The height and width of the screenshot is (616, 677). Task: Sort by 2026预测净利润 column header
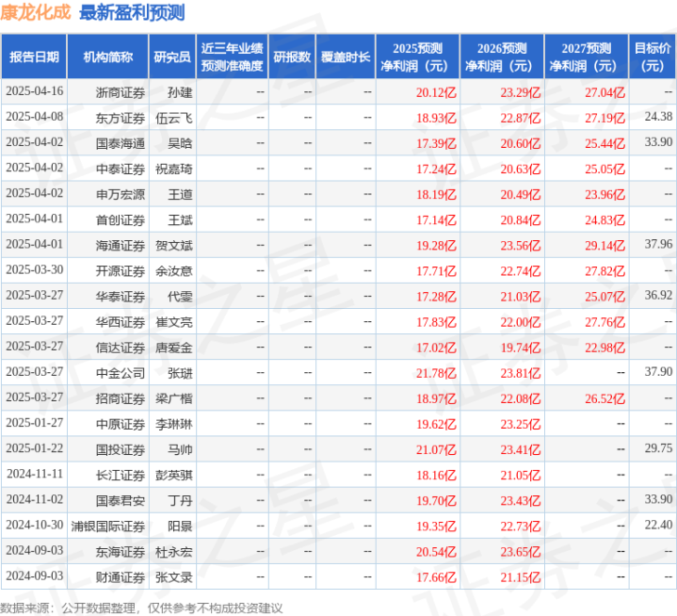point(501,57)
